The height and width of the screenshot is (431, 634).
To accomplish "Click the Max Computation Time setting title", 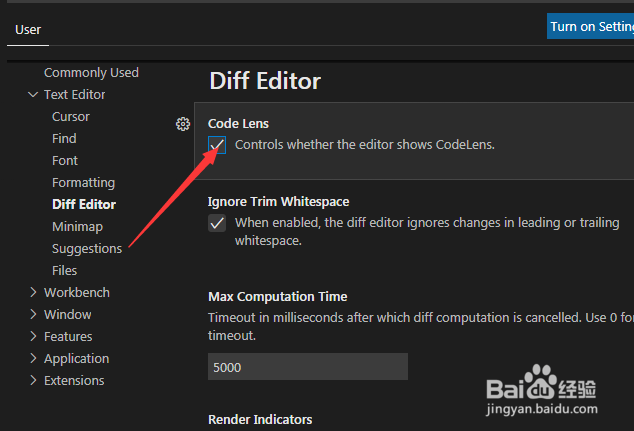I will click(x=278, y=297).
